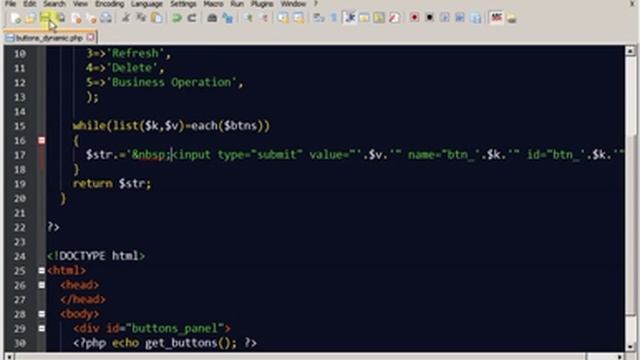This screenshot has height=360, width=640.
Task: Click the Function List toolbar icon
Action: click(394, 18)
